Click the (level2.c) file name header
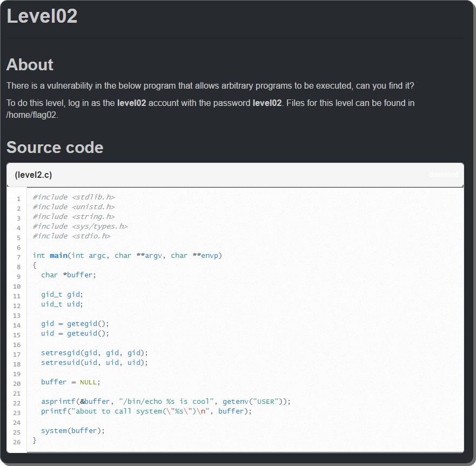The height and width of the screenshot is (466, 476). [x=33, y=175]
